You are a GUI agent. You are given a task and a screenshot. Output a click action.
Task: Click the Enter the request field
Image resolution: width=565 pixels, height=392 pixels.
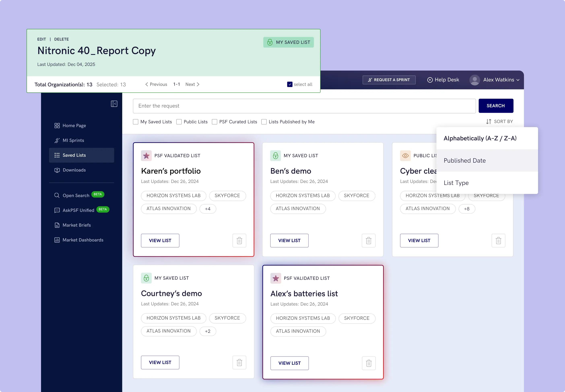[x=304, y=106]
